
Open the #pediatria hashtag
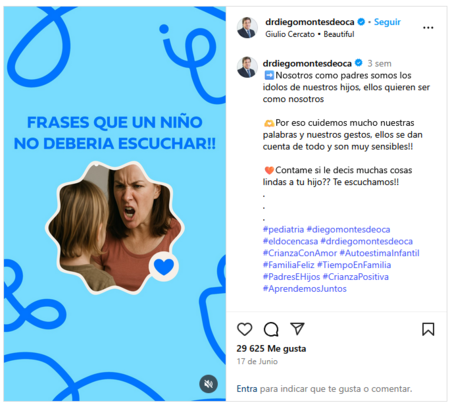coord(283,229)
